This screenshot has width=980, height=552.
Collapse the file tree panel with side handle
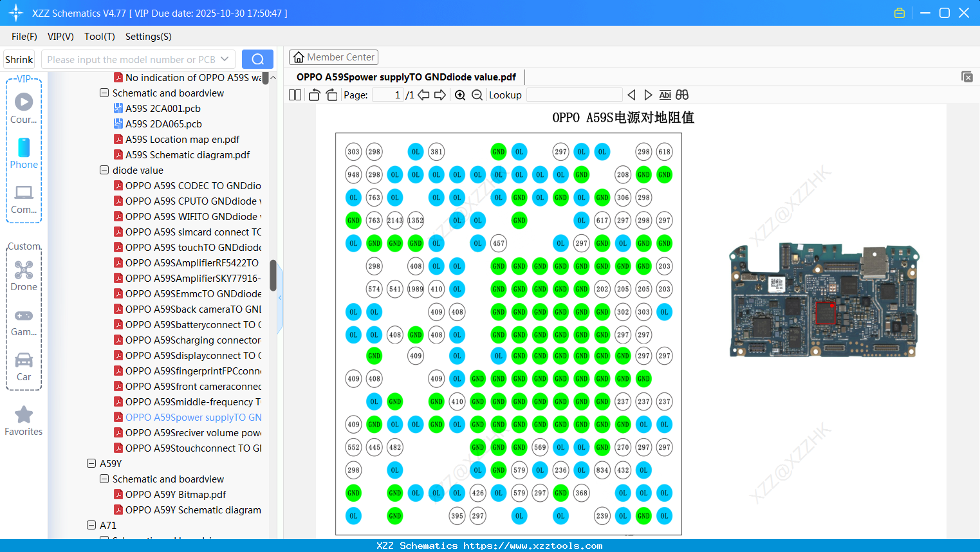click(280, 297)
